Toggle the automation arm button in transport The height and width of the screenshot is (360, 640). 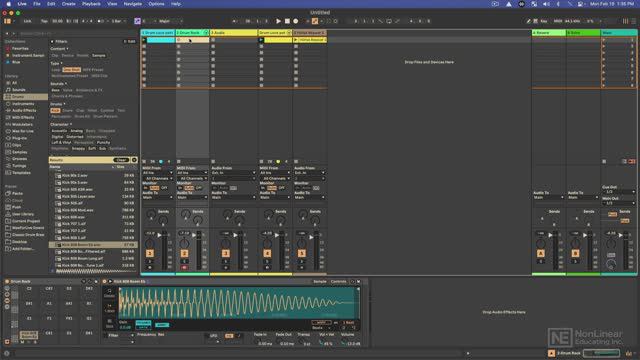(315, 21)
